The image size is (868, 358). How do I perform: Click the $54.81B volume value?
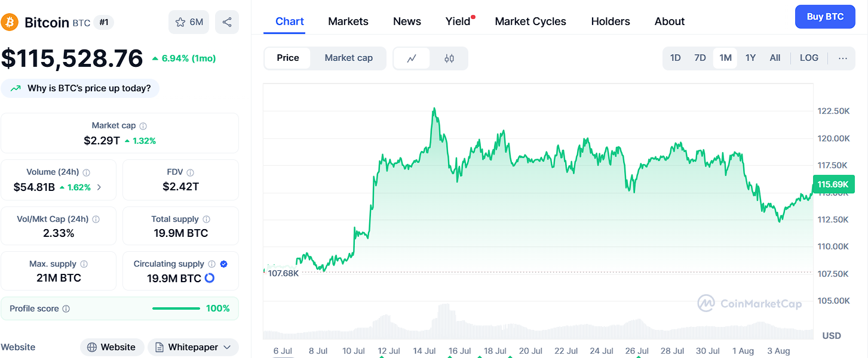[34, 187]
